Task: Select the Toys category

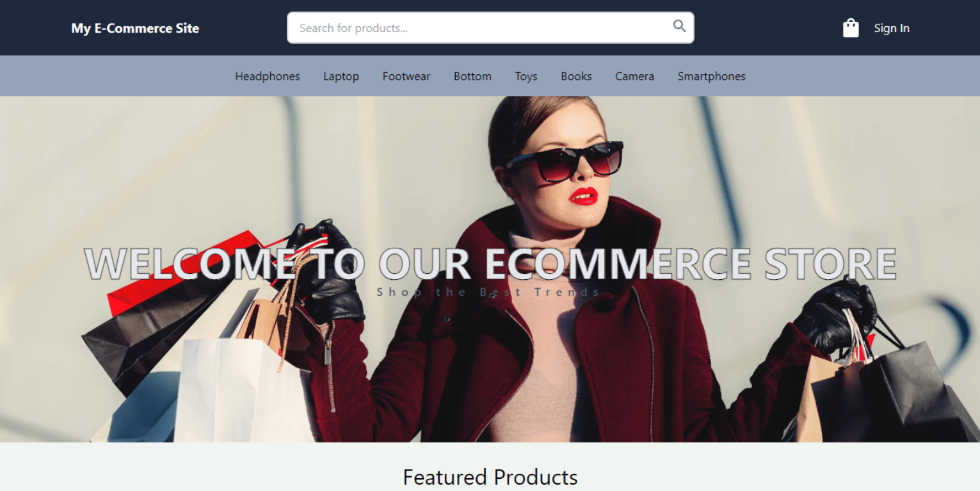Action: point(526,76)
